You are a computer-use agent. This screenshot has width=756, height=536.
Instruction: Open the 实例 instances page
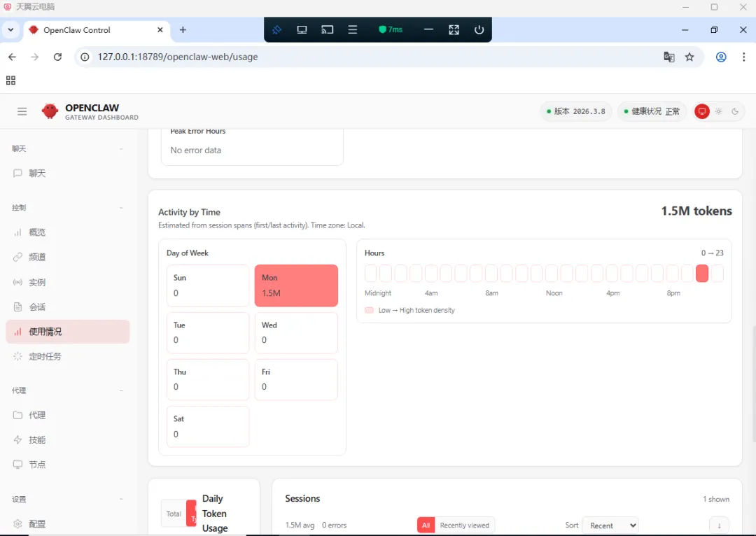click(67, 282)
